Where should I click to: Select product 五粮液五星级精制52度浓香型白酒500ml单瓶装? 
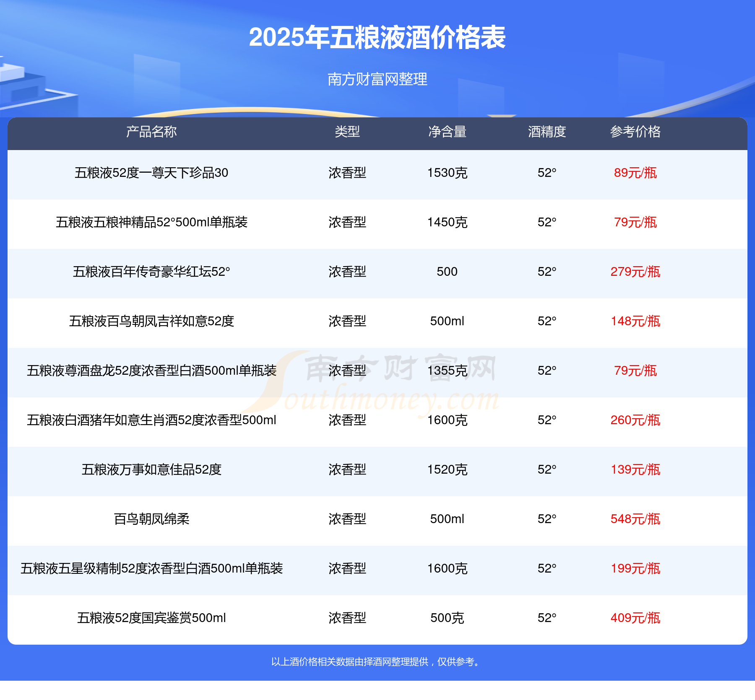[x=151, y=568]
